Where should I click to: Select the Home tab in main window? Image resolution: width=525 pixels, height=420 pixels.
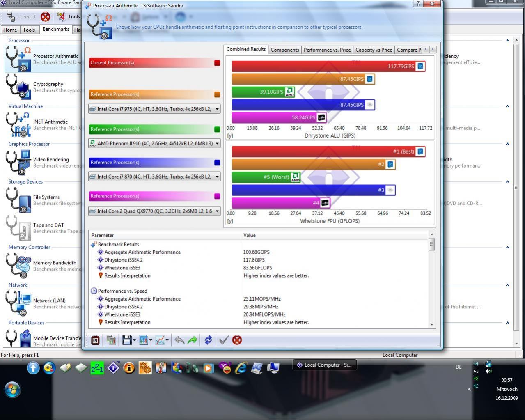click(10, 30)
